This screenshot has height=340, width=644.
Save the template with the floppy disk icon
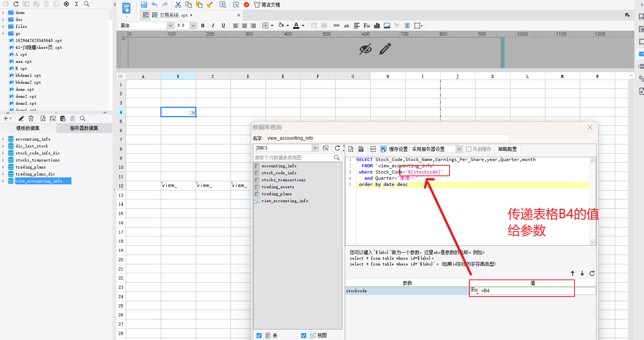[x=144, y=5]
